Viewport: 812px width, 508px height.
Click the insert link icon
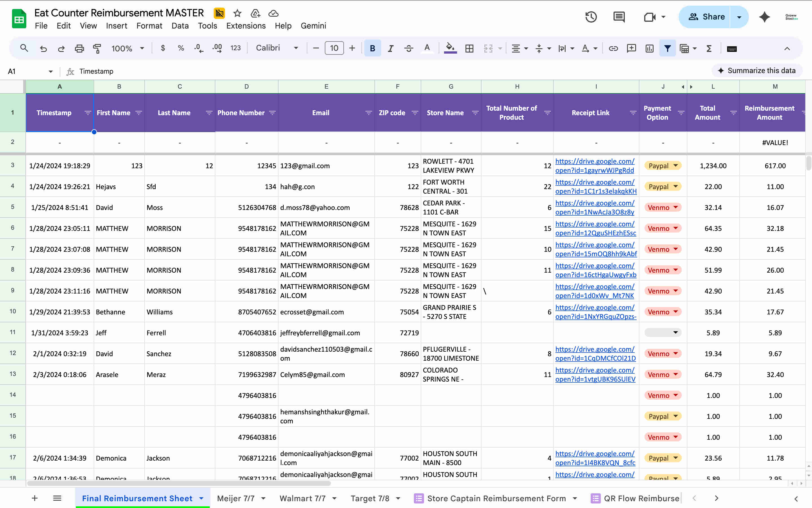click(x=613, y=48)
